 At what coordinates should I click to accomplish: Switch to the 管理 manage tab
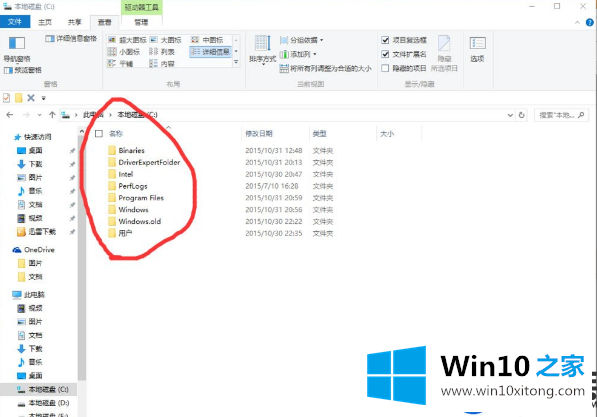141,22
